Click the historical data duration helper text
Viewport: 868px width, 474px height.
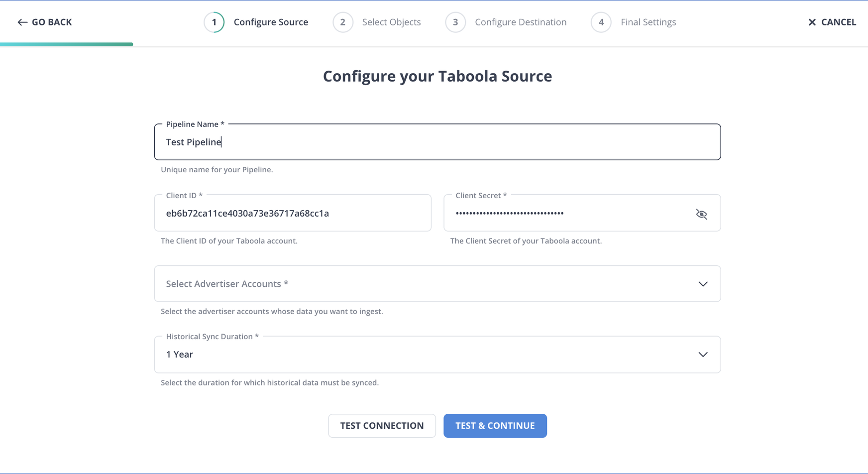pyautogui.click(x=270, y=383)
